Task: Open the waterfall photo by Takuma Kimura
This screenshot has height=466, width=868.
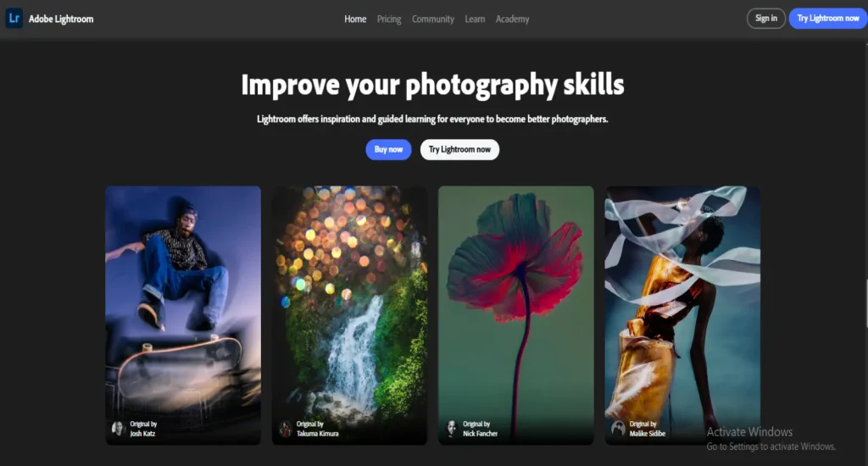Action: click(349, 315)
